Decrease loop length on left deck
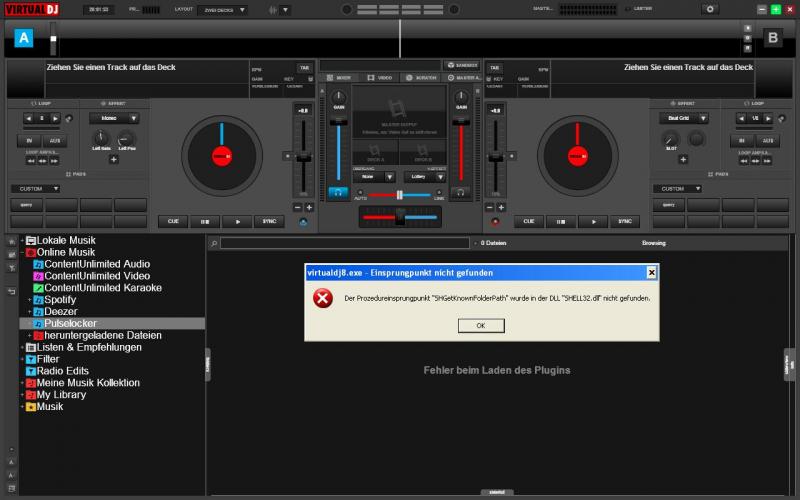This screenshot has height=500, width=800. coord(29,118)
